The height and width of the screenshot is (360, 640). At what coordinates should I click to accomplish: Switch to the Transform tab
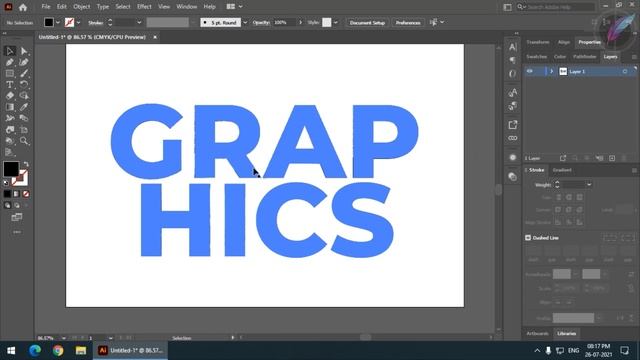coord(538,42)
